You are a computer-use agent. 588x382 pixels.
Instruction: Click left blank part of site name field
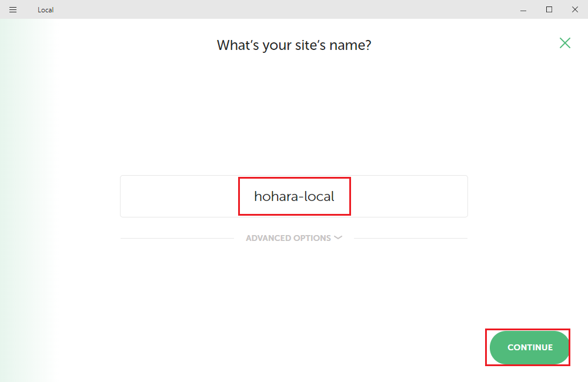click(176, 196)
